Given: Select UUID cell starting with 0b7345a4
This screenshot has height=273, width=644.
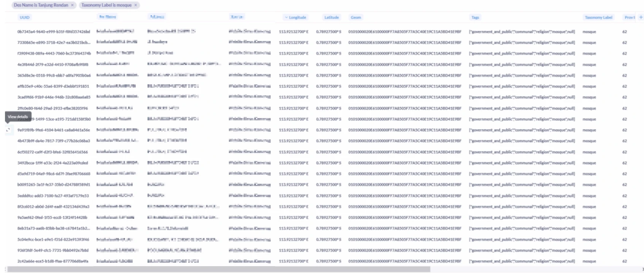Looking at the screenshot, I should tap(54, 32).
